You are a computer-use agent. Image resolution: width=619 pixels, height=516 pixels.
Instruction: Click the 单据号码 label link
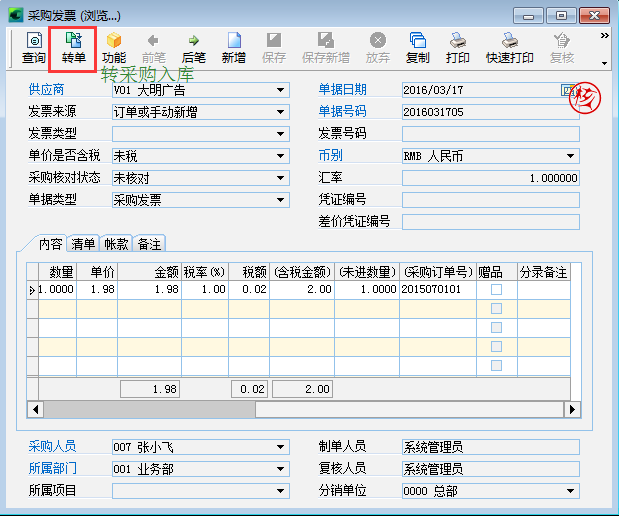click(x=342, y=111)
